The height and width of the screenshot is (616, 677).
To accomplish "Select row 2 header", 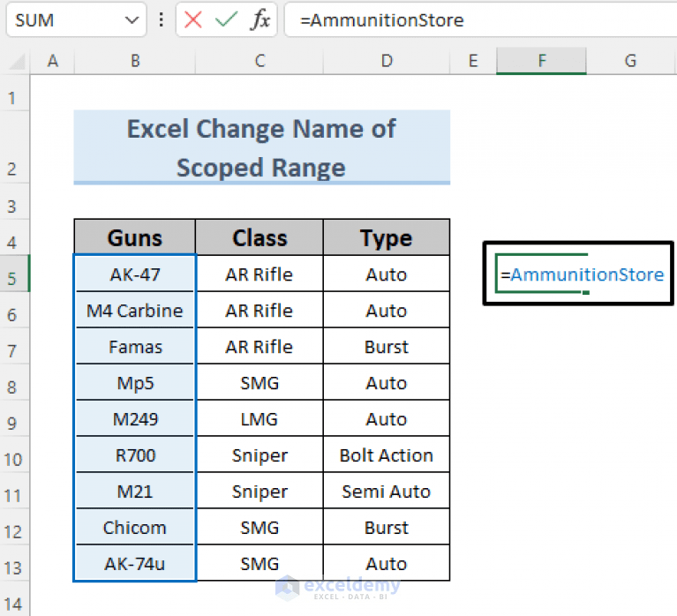I will point(14,146).
